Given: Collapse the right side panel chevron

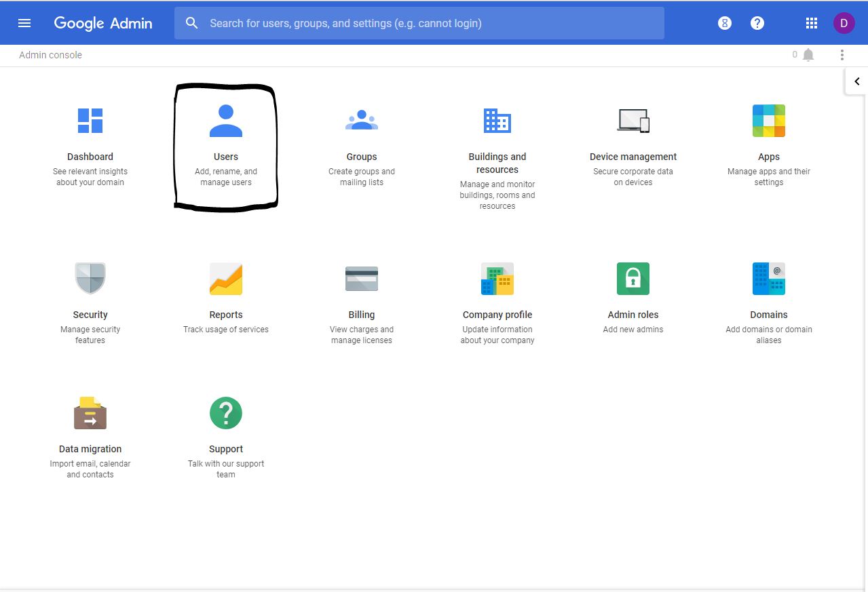Looking at the screenshot, I should click(857, 81).
